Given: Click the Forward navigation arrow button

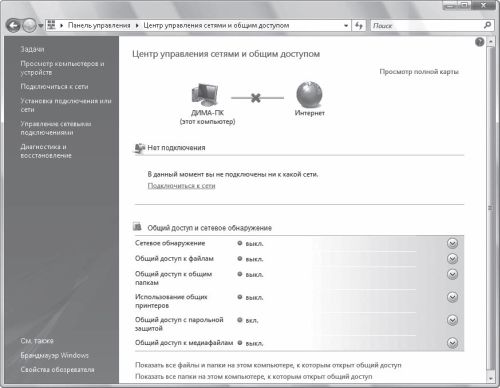Looking at the screenshot, I should pyautogui.click(x=30, y=26).
